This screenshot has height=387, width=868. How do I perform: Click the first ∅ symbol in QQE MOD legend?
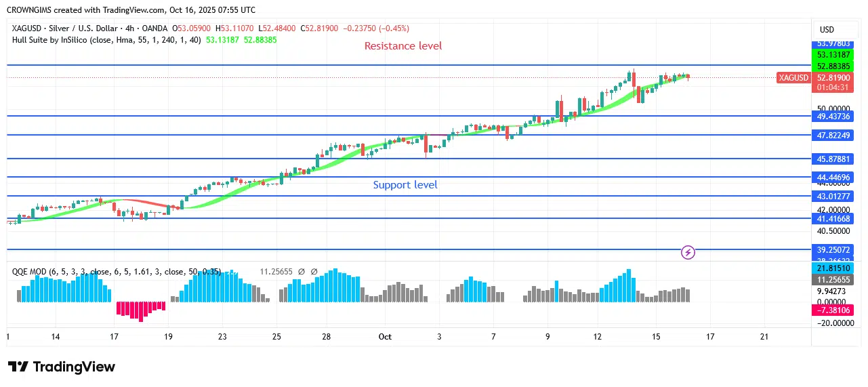(x=301, y=272)
